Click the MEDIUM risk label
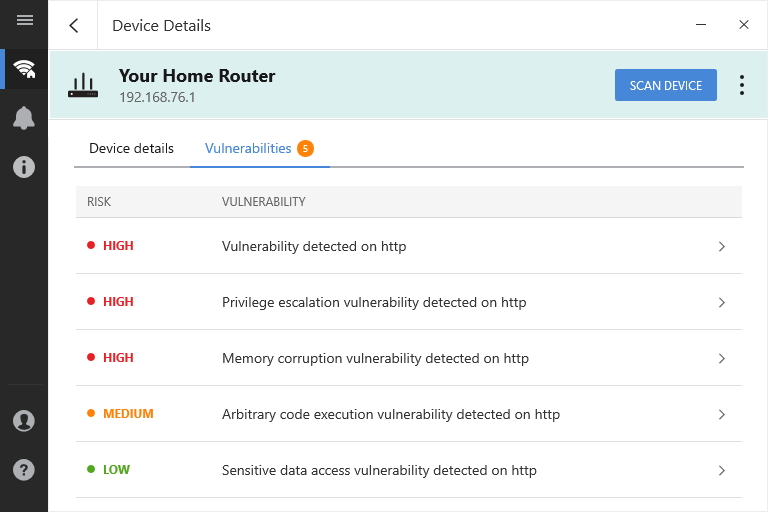Image resolution: width=768 pixels, height=512 pixels. (x=128, y=414)
